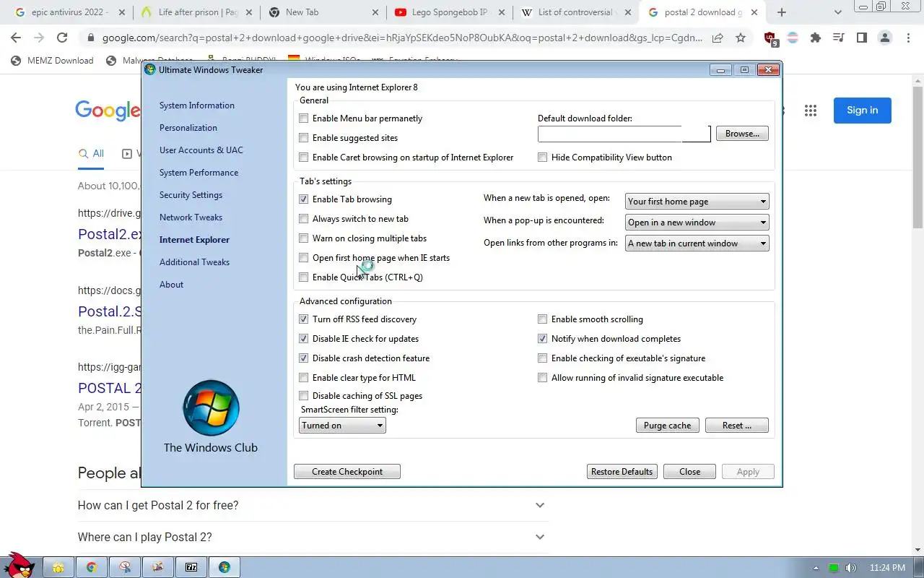
Task: Click Default download folder text field
Action: (624, 134)
